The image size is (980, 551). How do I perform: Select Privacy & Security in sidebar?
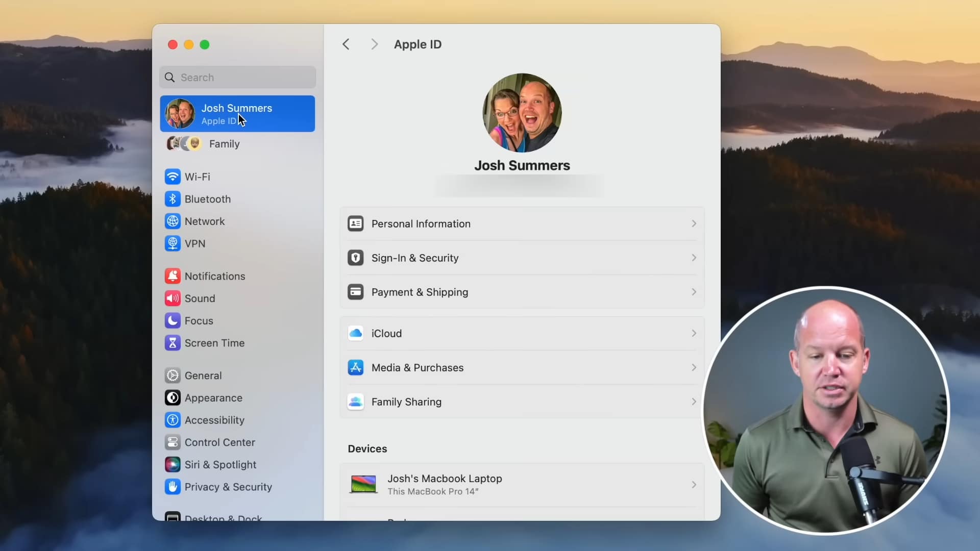click(228, 487)
